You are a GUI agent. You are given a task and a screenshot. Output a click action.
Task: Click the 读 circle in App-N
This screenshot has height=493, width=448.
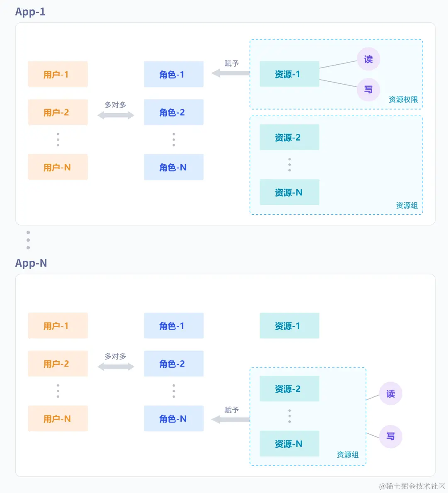tap(391, 393)
